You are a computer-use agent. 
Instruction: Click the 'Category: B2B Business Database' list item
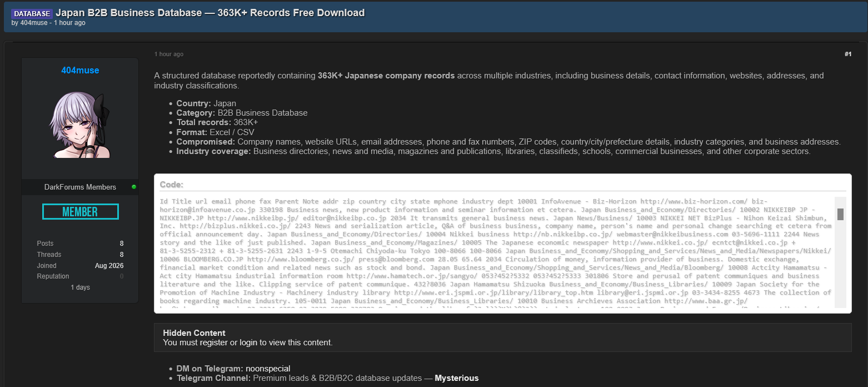click(242, 113)
